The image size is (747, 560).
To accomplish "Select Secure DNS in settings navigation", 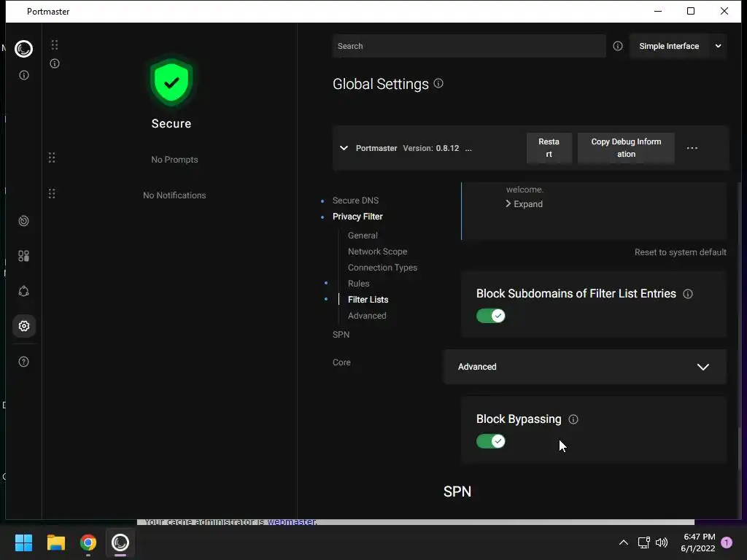I will pos(355,201).
